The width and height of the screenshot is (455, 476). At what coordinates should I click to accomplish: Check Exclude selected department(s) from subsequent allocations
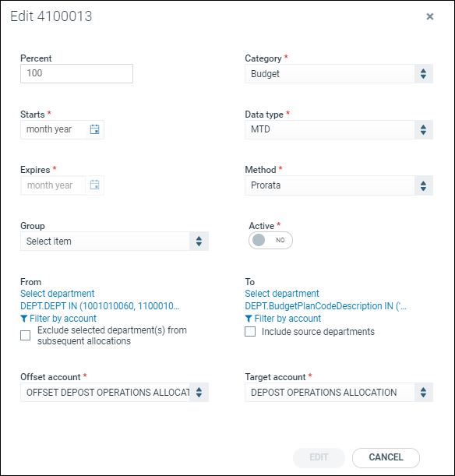(26, 336)
